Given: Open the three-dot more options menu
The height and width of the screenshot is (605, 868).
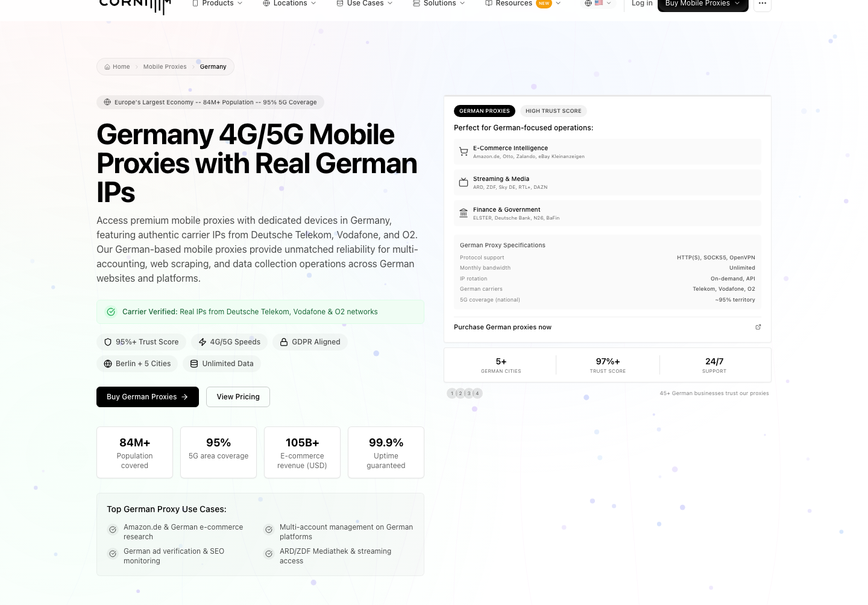Looking at the screenshot, I should click(763, 4).
